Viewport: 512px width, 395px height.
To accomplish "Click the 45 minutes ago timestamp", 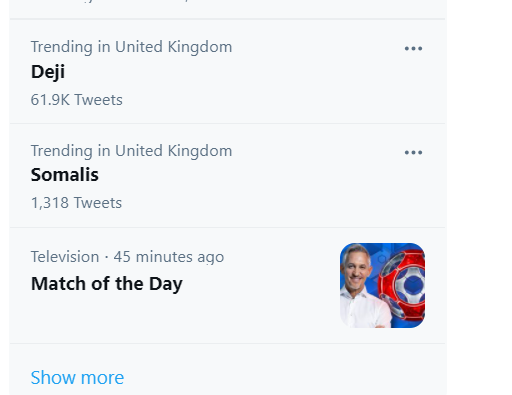I will 169,257.
